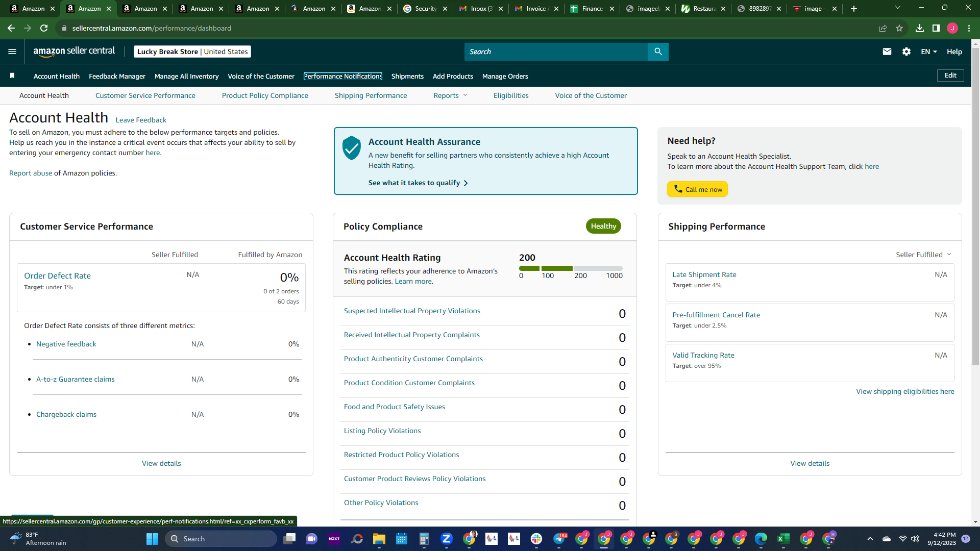
Task: Open the Windows Start menu
Action: click(152, 539)
